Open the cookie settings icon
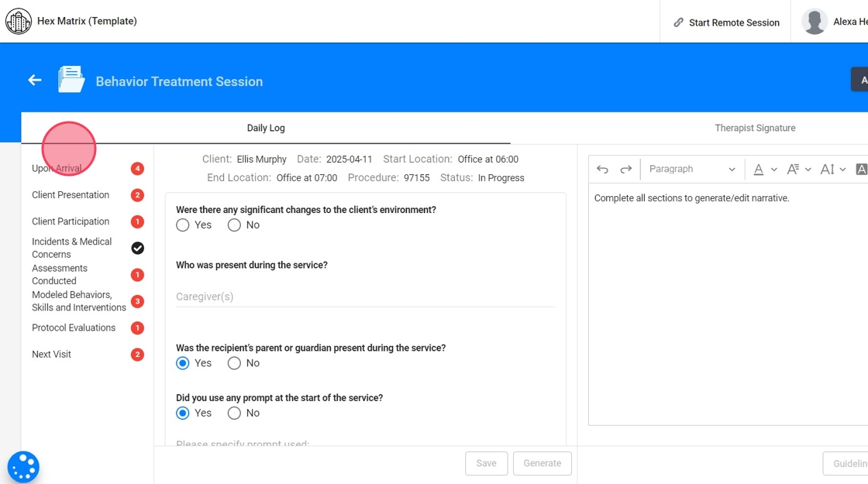Screen dimensions: 868x484 [23, 467]
